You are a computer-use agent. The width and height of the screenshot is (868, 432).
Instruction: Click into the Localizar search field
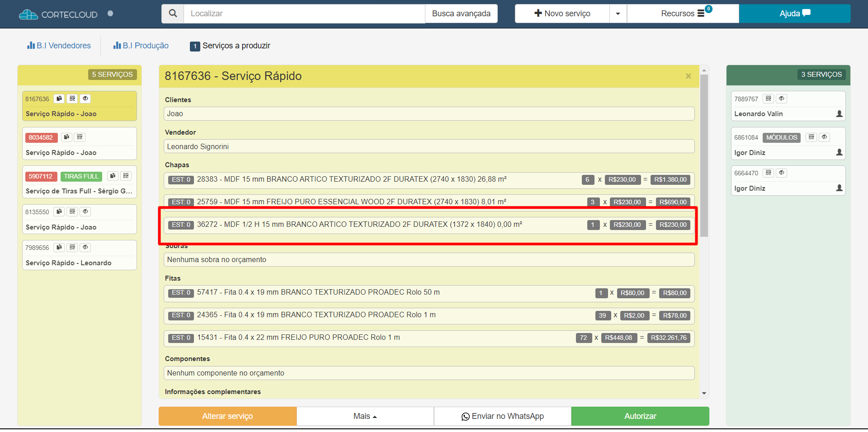pos(304,14)
